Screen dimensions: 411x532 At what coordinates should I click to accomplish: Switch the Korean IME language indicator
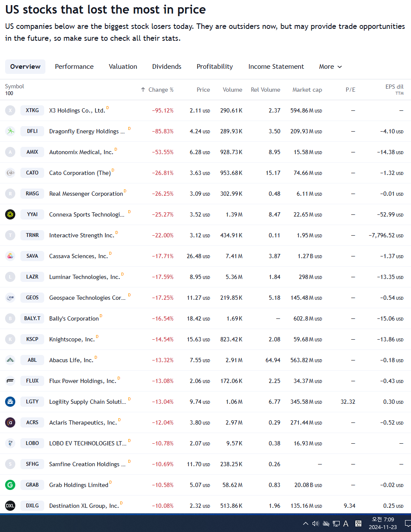[358, 524]
